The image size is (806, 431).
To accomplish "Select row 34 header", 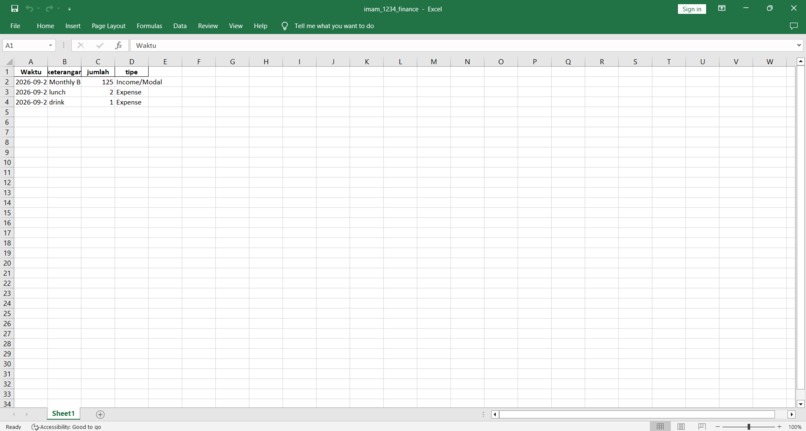I will [x=7, y=404].
